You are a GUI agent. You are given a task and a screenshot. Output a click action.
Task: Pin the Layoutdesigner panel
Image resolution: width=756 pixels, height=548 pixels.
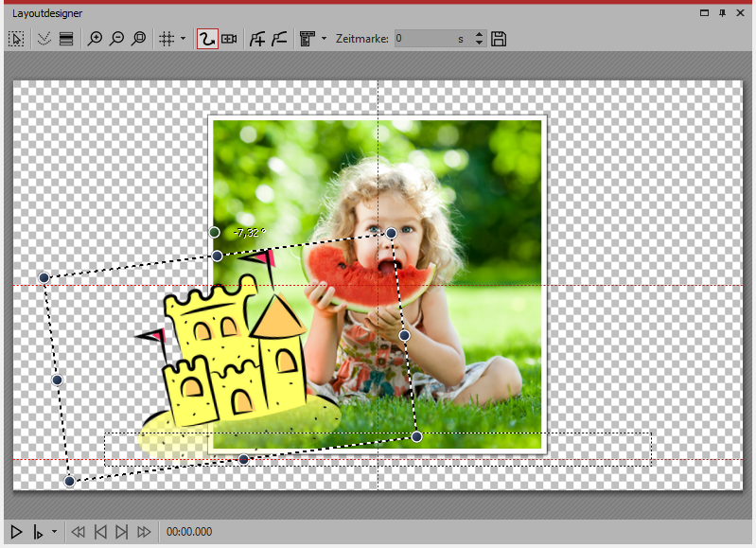[x=722, y=13]
